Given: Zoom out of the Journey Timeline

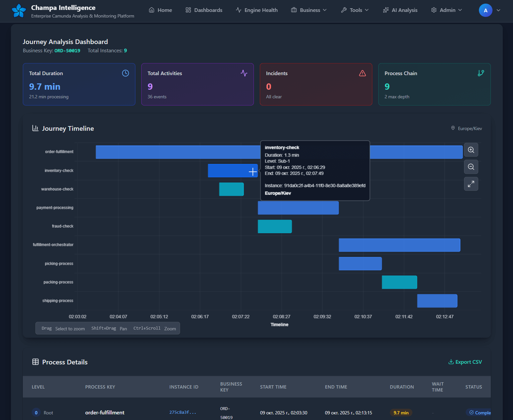Looking at the screenshot, I should pos(471,167).
